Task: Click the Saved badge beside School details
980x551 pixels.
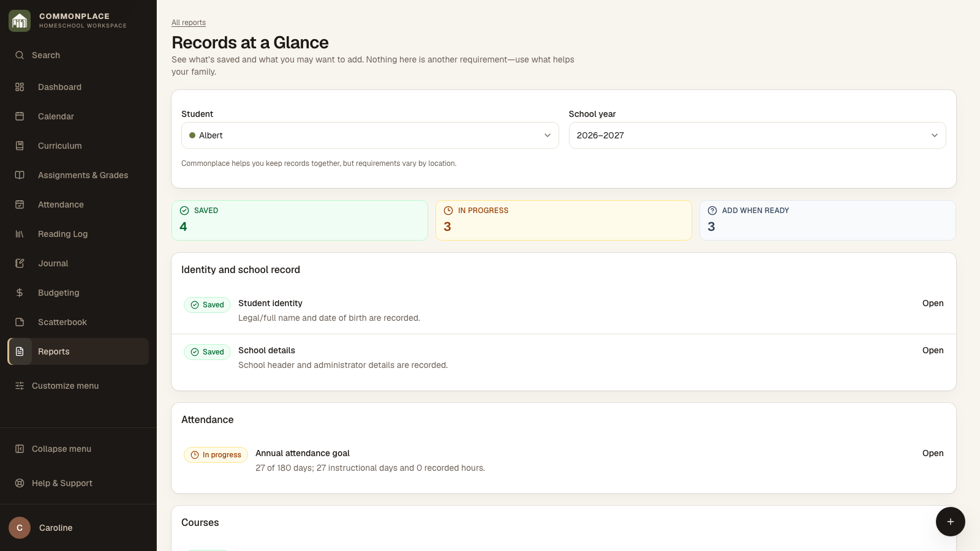Action: coord(207,352)
